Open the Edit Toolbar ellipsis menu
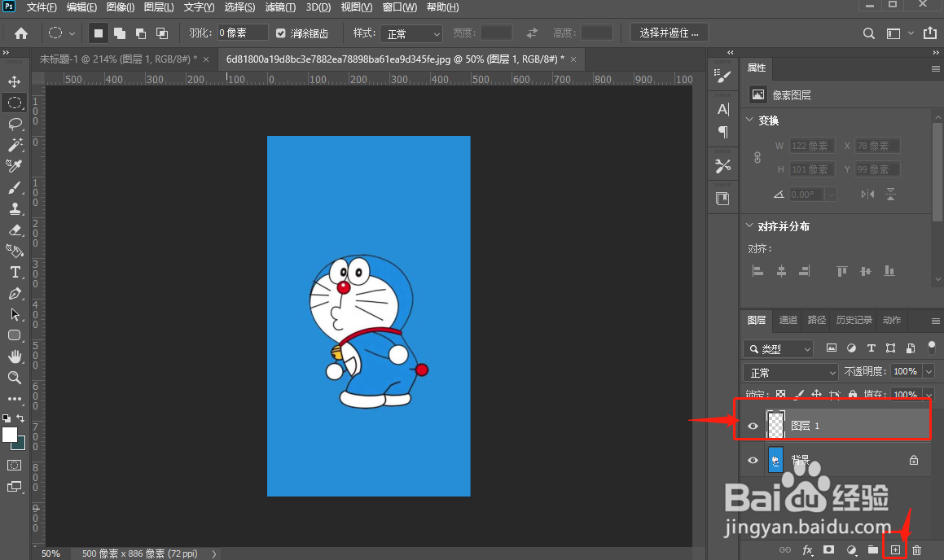The image size is (944, 560). (x=15, y=398)
